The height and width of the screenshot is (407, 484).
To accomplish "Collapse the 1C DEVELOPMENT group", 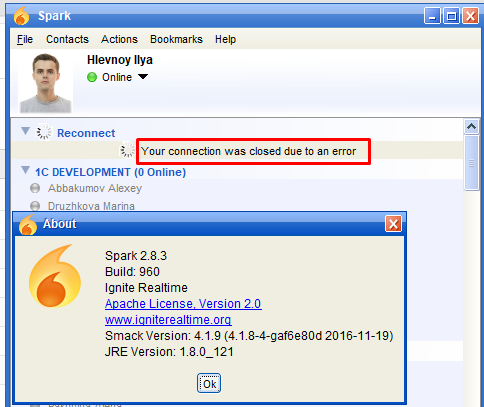I will pos(25,170).
